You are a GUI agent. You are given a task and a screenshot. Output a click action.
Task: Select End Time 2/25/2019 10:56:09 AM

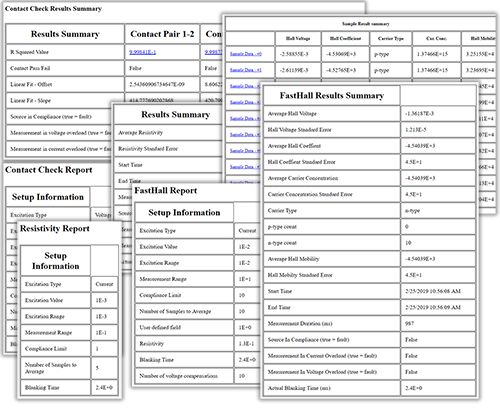[x=433, y=308]
